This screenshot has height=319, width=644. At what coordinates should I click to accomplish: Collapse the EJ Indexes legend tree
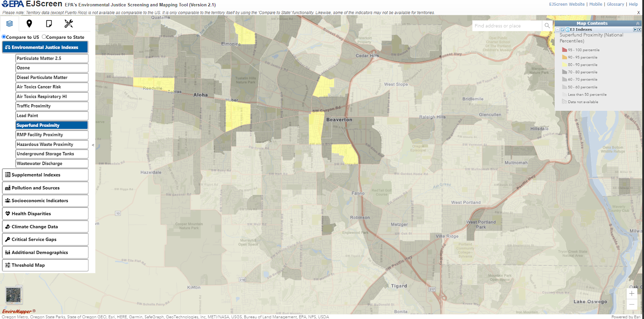tap(557, 29)
